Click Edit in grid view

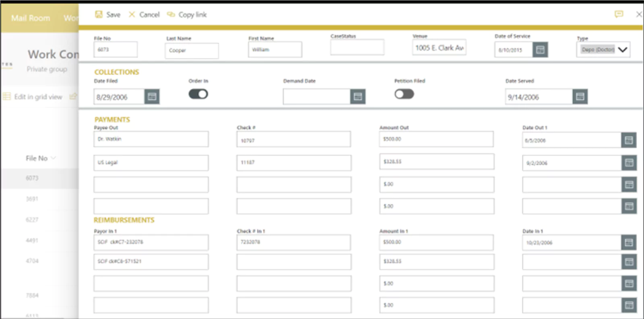tap(38, 97)
